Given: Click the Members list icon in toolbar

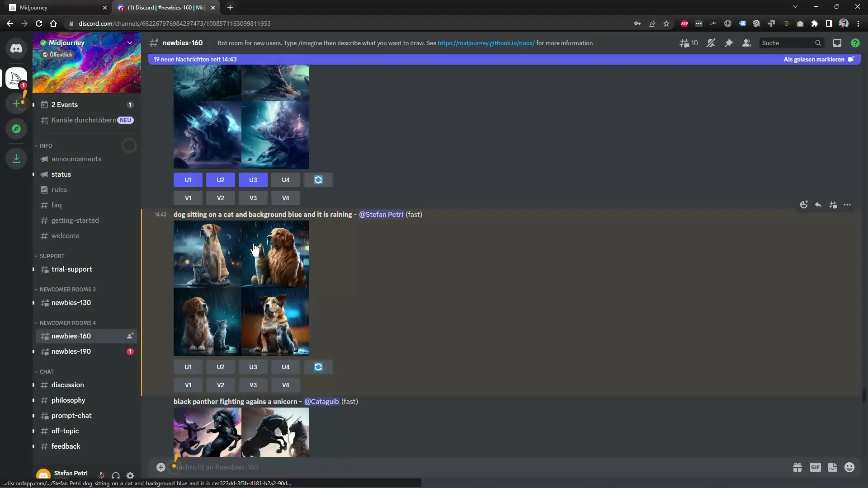Looking at the screenshot, I should 747,43.
